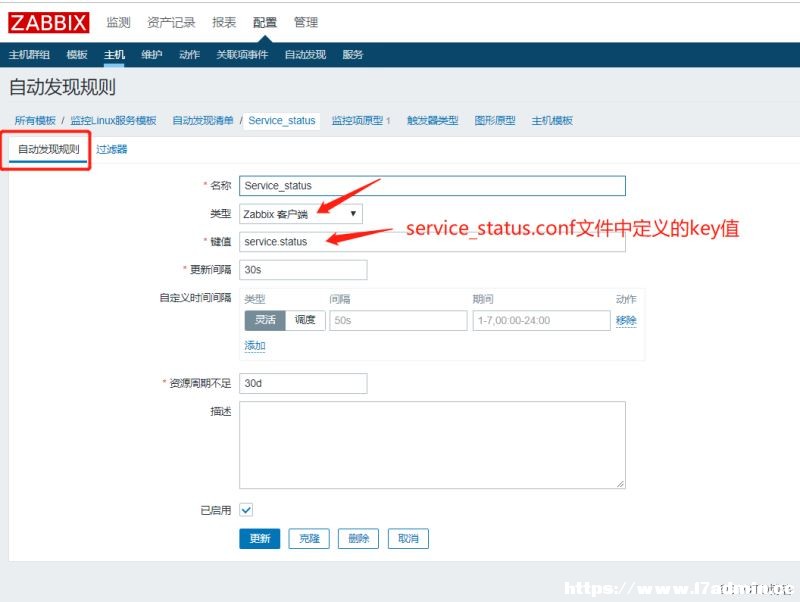Go to 维护 submenu
Viewport: 800px width, 602px height.
152,55
